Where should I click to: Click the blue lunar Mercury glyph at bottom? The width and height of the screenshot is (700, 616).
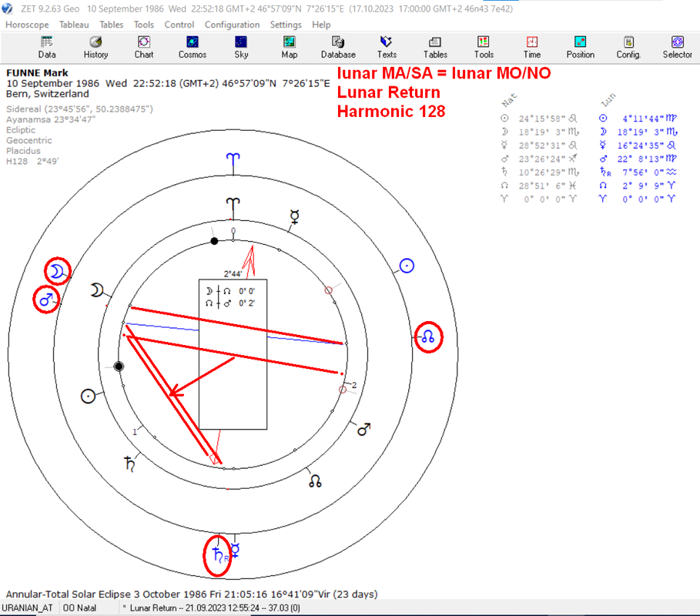(x=236, y=551)
